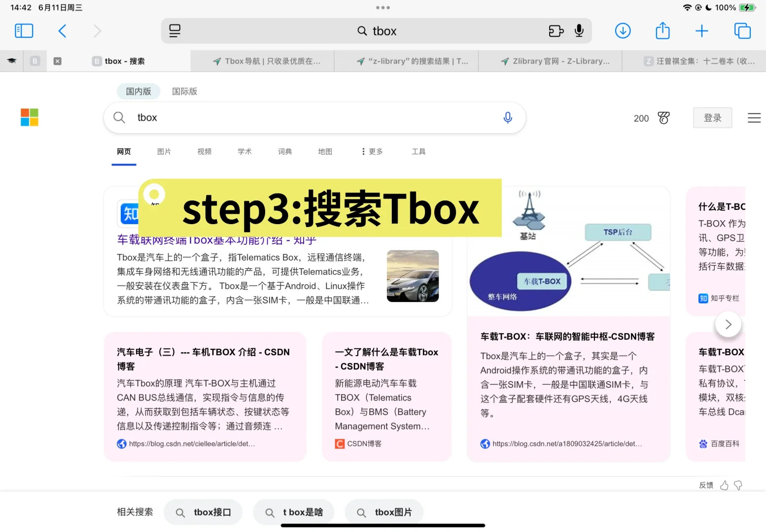Show next result cards with right chevron
This screenshot has width=766, height=532.
click(728, 325)
